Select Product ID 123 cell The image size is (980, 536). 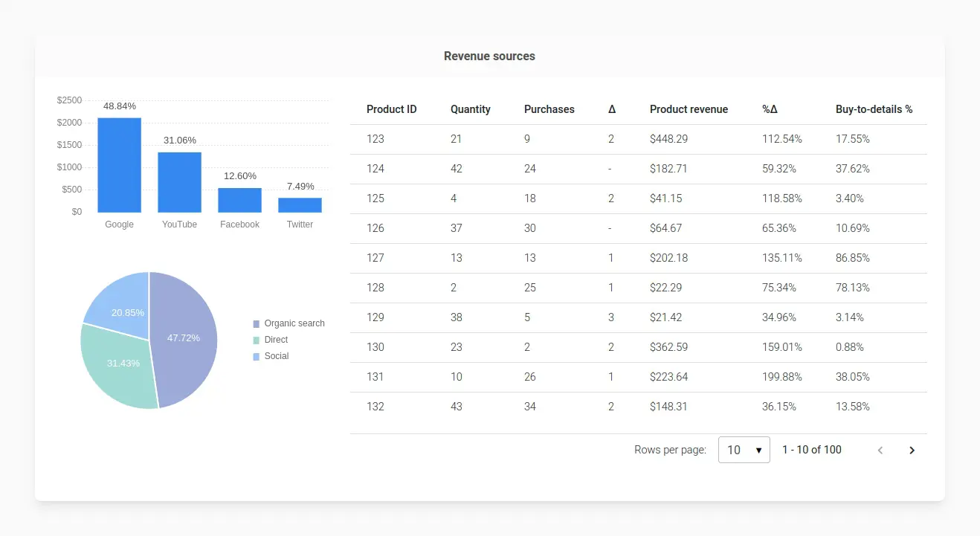tap(375, 139)
